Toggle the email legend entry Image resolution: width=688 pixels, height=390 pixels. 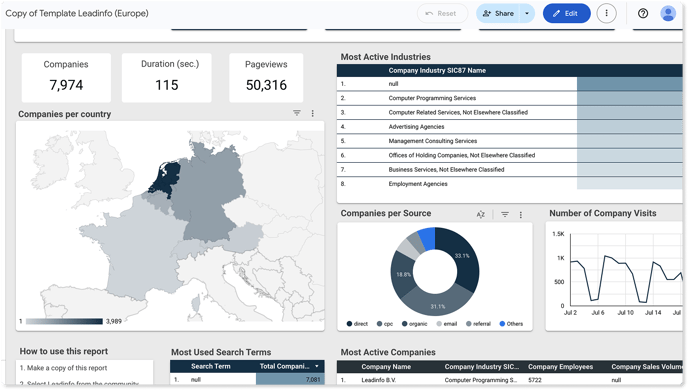point(447,324)
